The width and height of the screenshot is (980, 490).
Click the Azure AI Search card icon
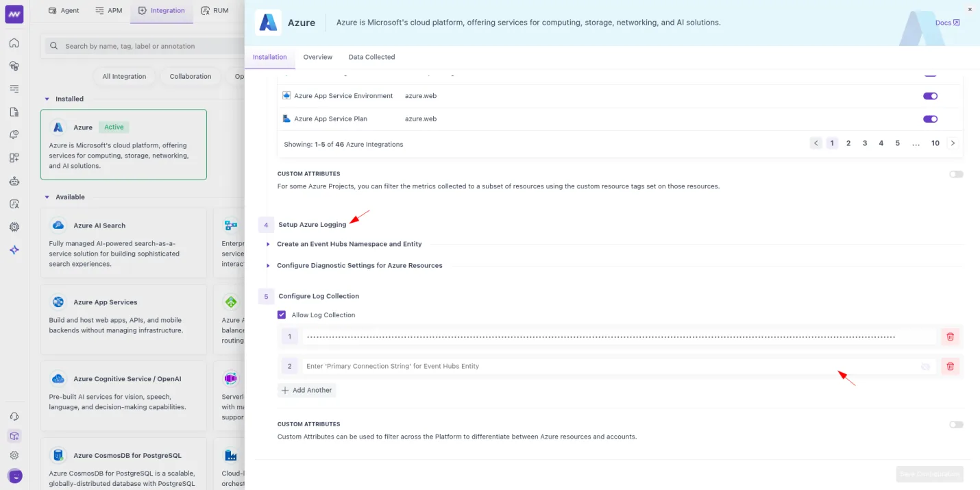pos(58,225)
